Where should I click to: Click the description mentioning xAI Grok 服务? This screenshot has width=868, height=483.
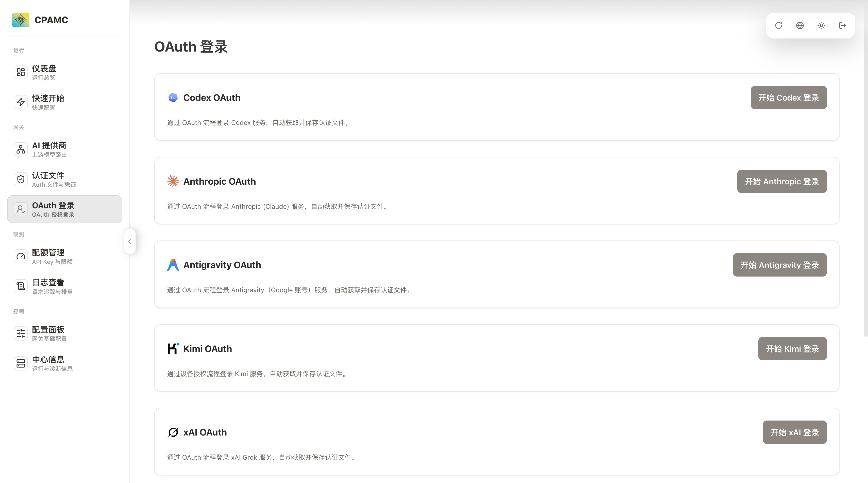click(262, 457)
